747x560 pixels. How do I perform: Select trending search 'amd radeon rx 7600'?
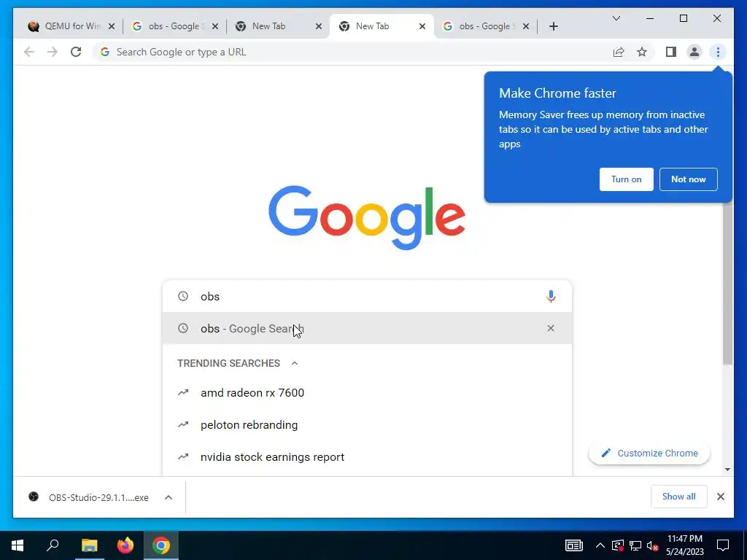[x=367, y=393]
